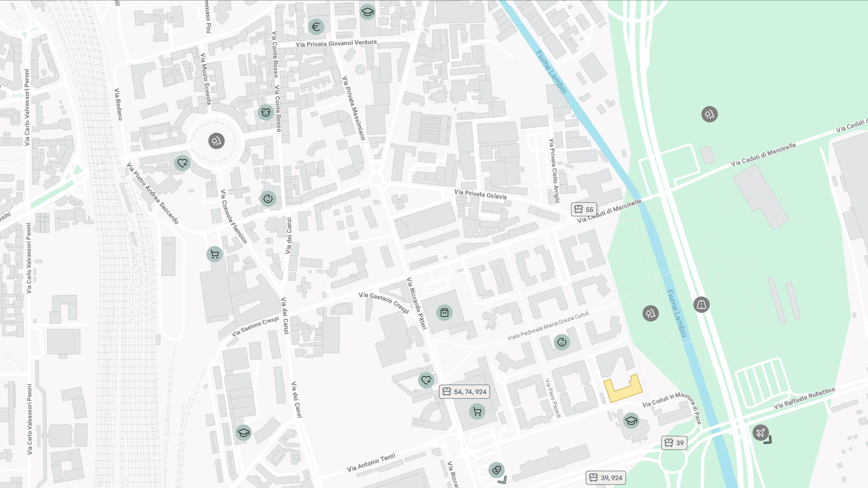Click the Via Antonio Tanzi label
This screenshot has height=488, width=868.
point(371,462)
